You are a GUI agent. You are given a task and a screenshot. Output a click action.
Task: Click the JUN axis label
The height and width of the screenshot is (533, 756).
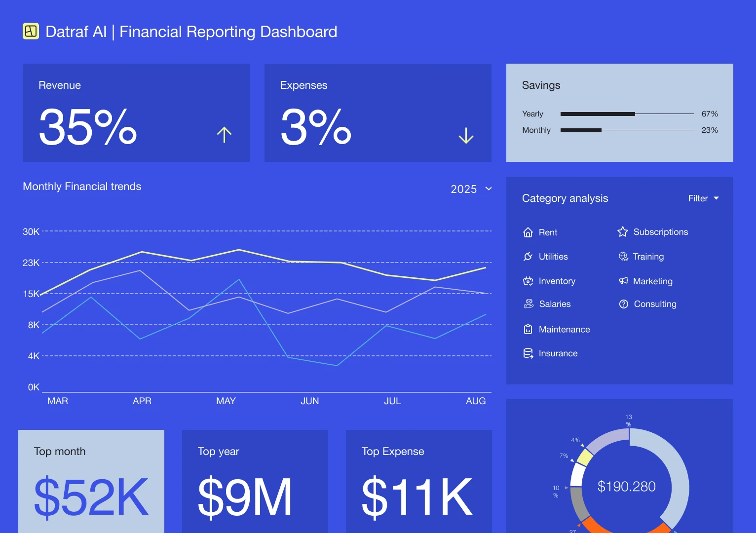click(x=310, y=401)
